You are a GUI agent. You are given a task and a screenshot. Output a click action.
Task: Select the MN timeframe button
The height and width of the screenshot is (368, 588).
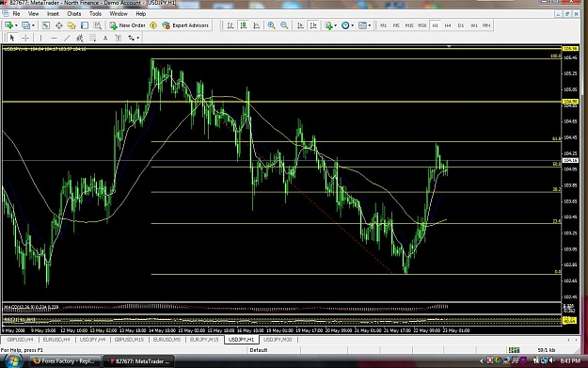click(486, 25)
